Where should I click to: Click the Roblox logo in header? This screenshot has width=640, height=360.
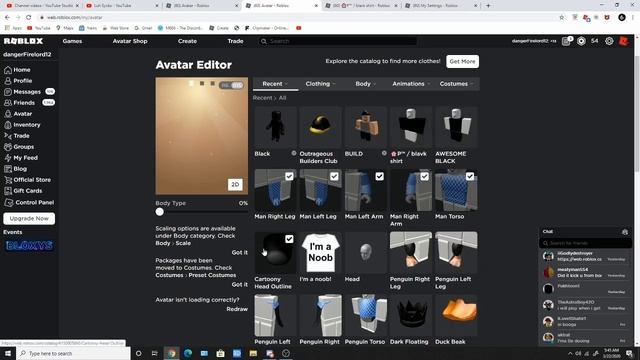pyautogui.click(x=23, y=41)
